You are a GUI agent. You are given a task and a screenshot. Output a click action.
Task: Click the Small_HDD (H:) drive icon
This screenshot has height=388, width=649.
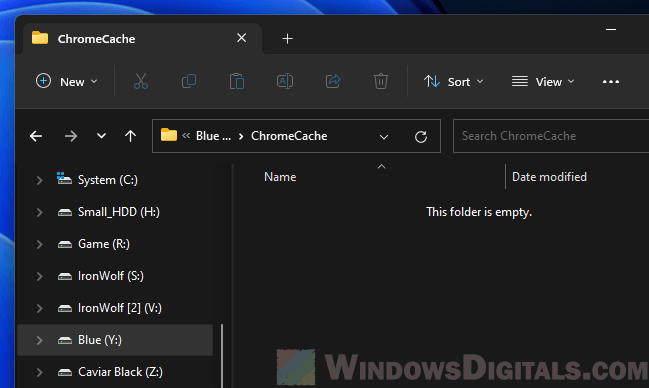point(65,212)
